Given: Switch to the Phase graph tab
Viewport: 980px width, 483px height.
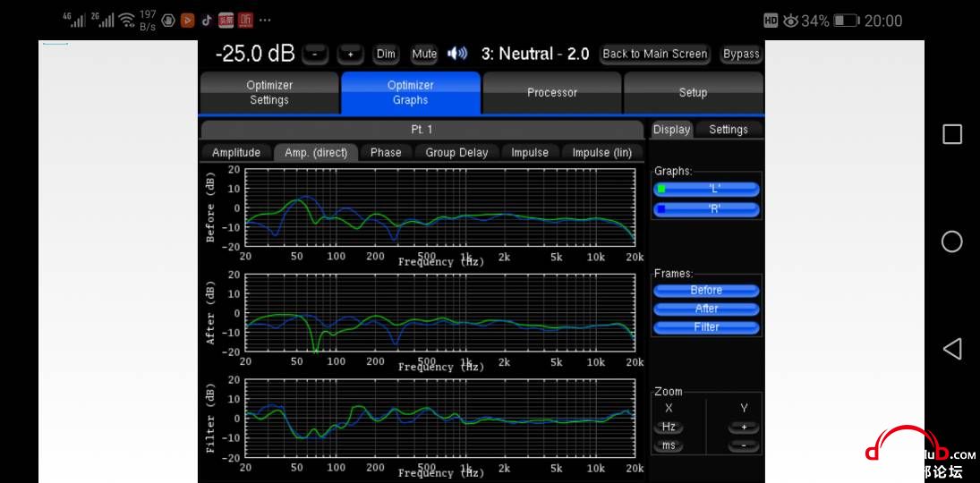Looking at the screenshot, I should tap(386, 152).
